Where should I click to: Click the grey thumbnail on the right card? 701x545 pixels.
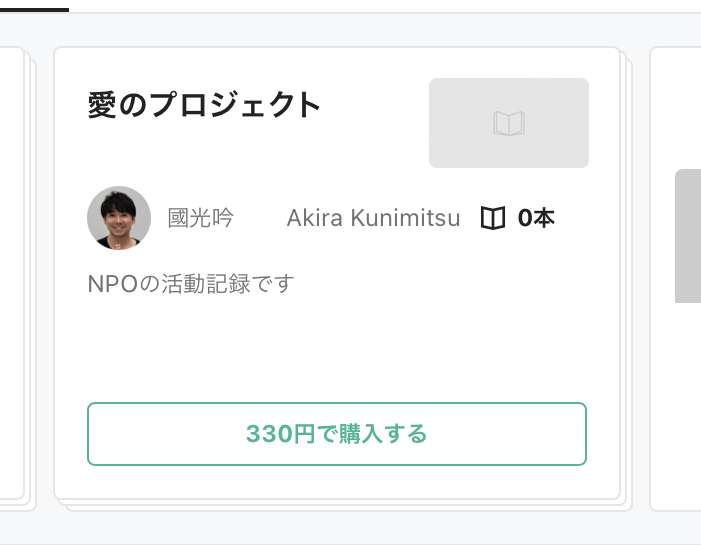pyautogui.click(x=688, y=236)
